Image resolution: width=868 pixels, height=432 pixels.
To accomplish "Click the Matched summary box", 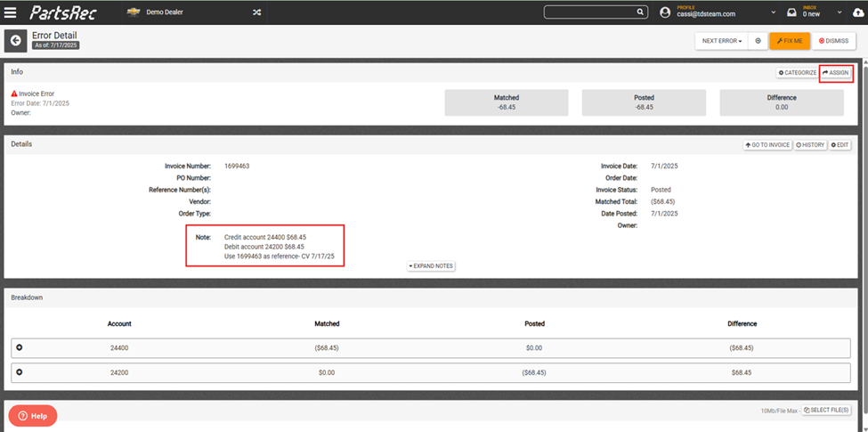I will 507,102.
